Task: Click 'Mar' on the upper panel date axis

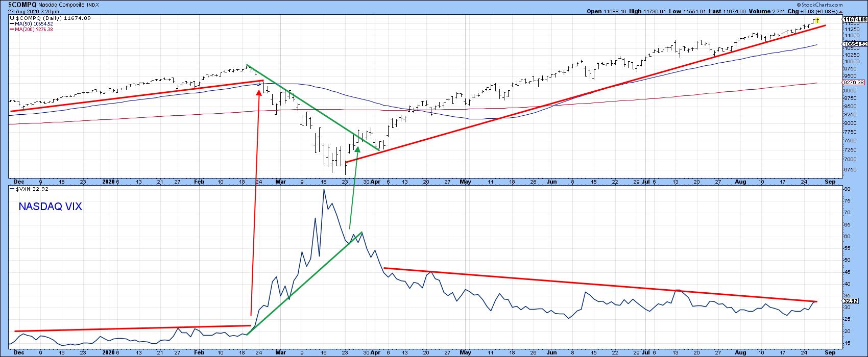Action: [x=281, y=181]
